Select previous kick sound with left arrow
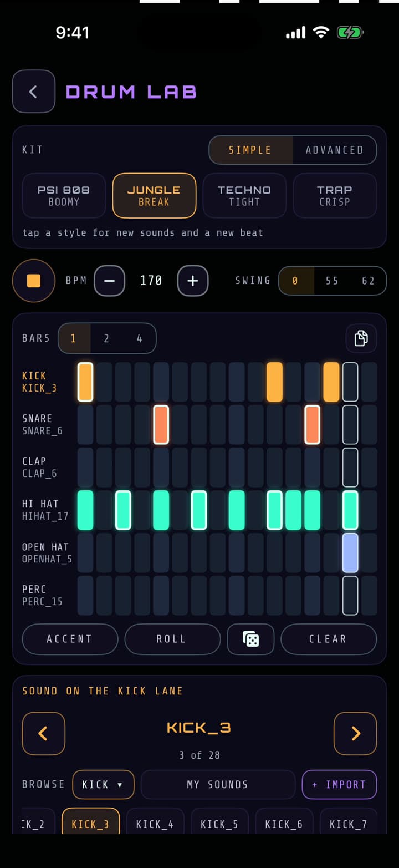This screenshot has width=399, height=868. point(43,734)
